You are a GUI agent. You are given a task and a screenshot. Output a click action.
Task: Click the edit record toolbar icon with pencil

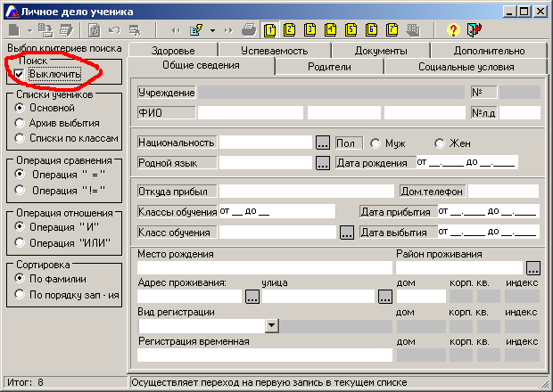[x=67, y=30]
